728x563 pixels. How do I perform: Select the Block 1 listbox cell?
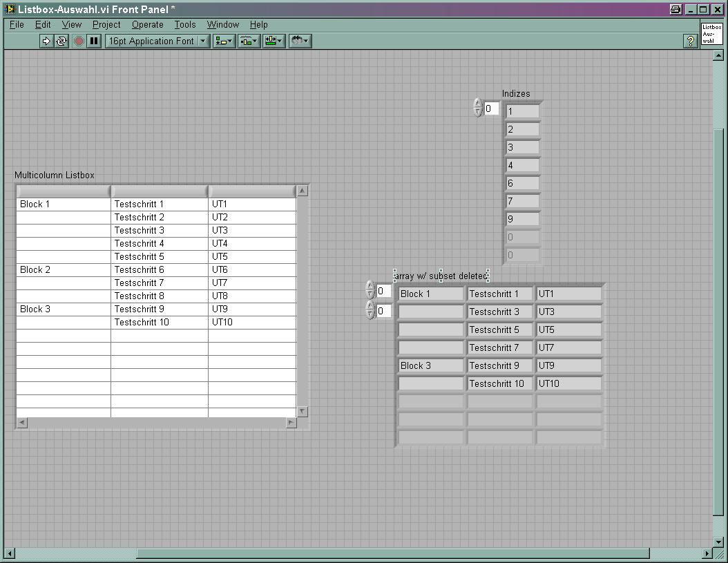click(64, 204)
